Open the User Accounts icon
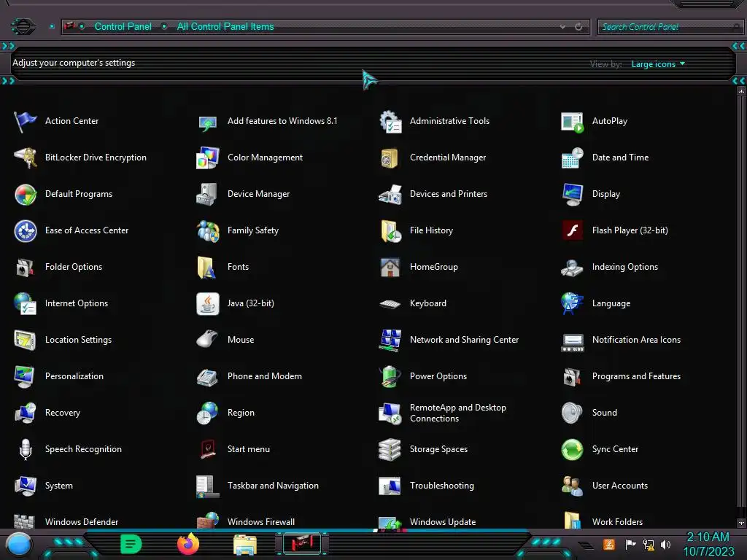The height and width of the screenshot is (560, 747). (572, 486)
